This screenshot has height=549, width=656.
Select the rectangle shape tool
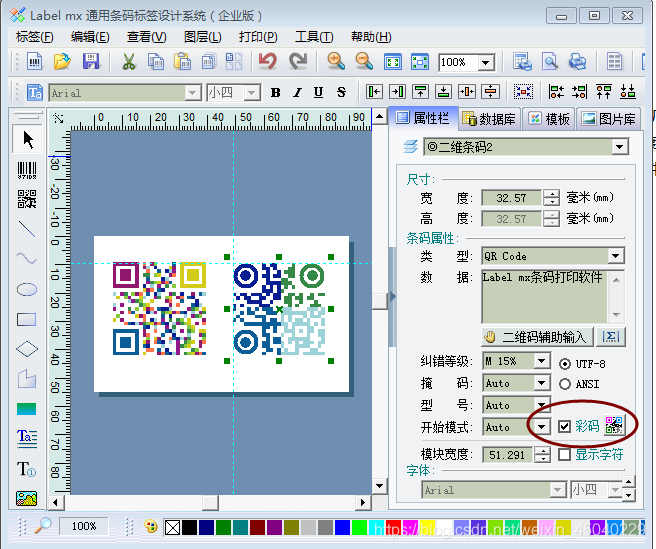coord(27,319)
